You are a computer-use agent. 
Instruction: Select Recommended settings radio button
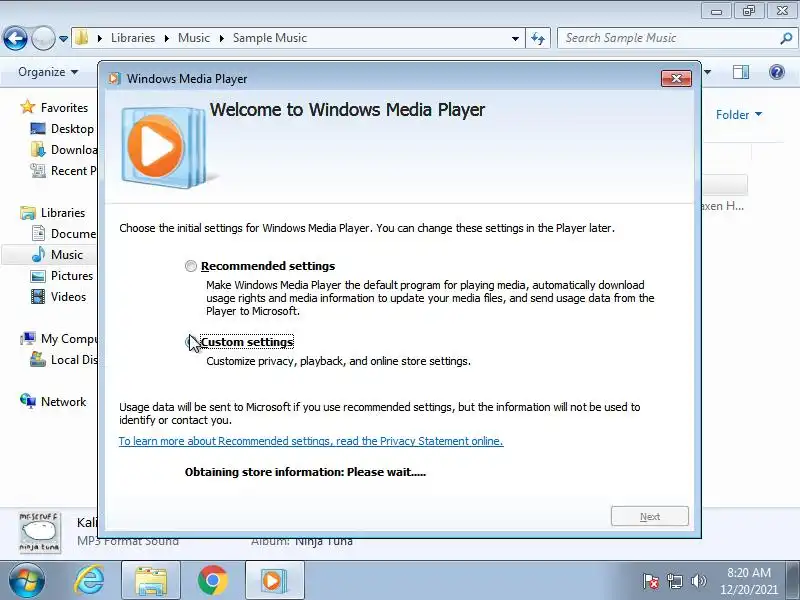pyautogui.click(x=191, y=266)
